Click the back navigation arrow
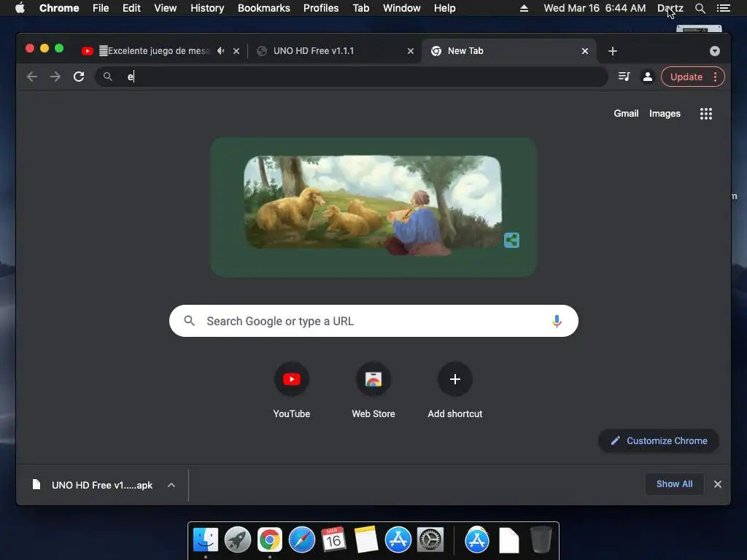The width and height of the screenshot is (747, 560). pyautogui.click(x=32, y=77)
